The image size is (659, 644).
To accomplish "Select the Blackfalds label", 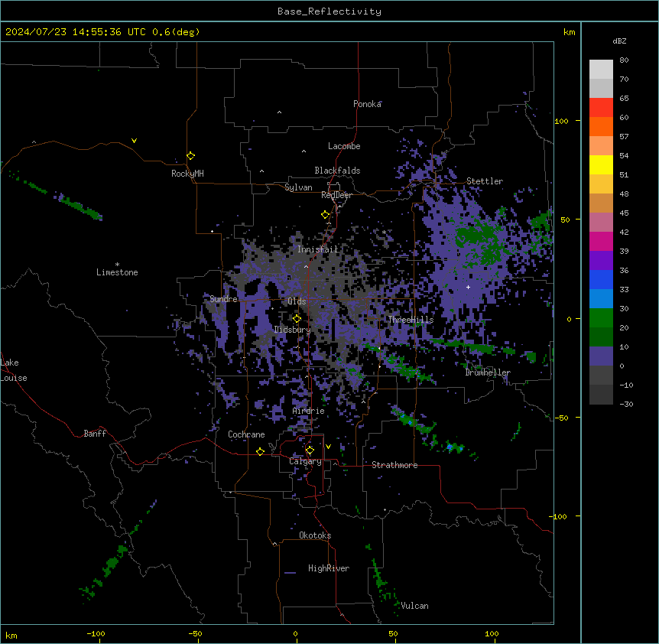I will point(337,171).
